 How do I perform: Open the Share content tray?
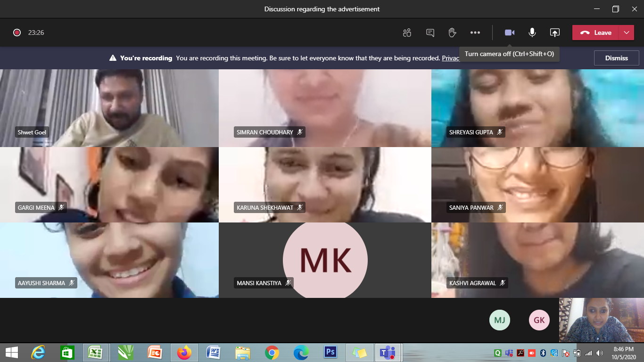(554, 33)
